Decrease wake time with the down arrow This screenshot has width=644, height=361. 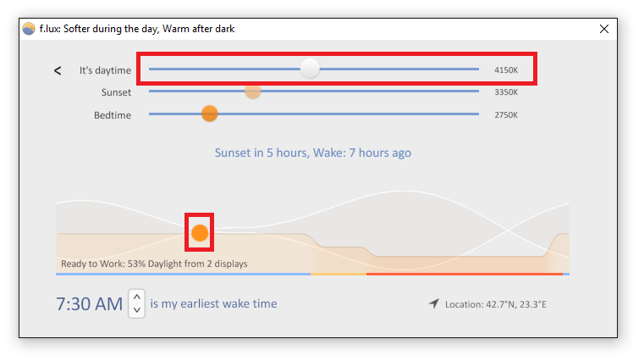pyautogui.click(x=137, y=310)
